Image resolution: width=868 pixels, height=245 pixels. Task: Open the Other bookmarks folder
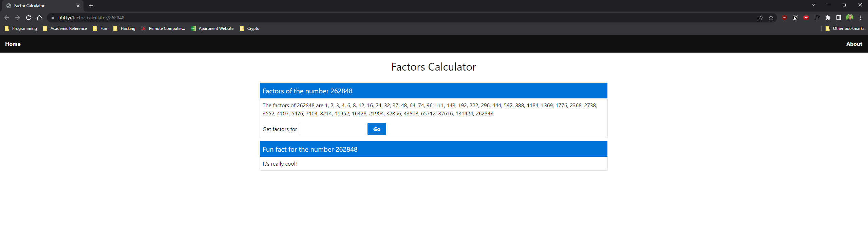coord(845,29)
